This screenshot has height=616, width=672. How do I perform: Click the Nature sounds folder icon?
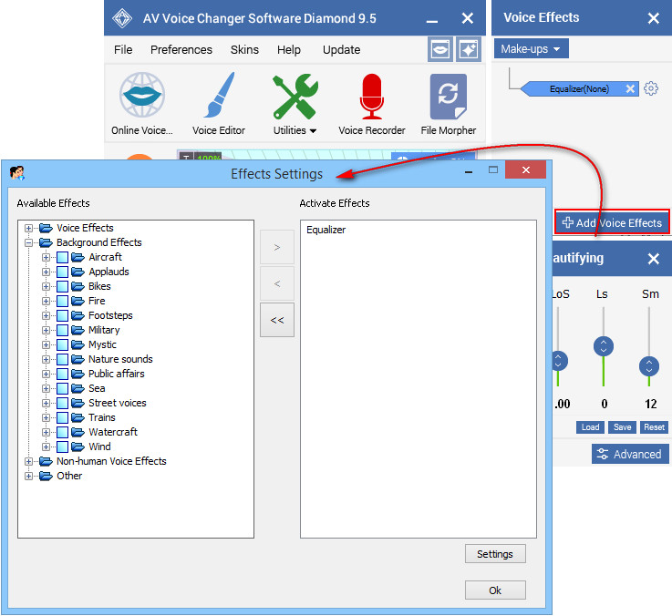[78, 359]
